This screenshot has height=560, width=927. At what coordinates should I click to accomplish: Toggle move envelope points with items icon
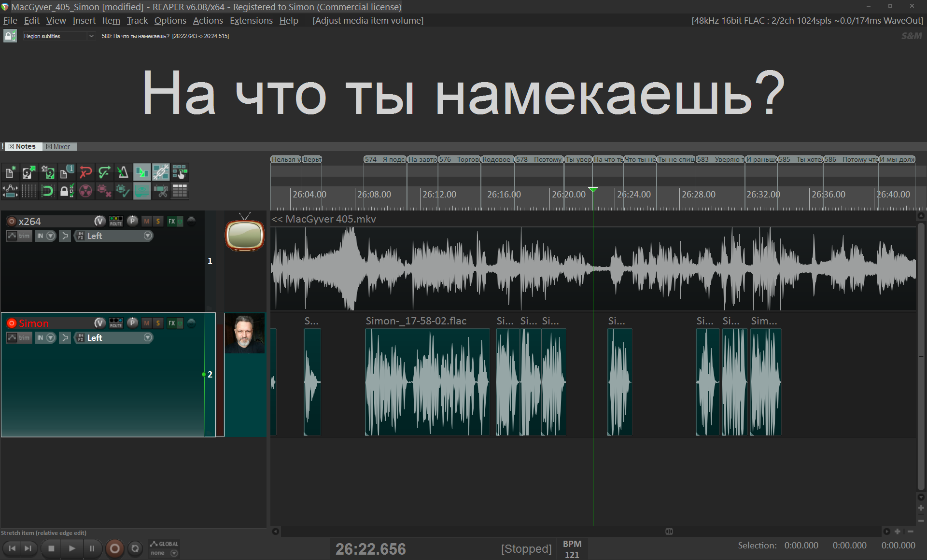click(10, 191)
